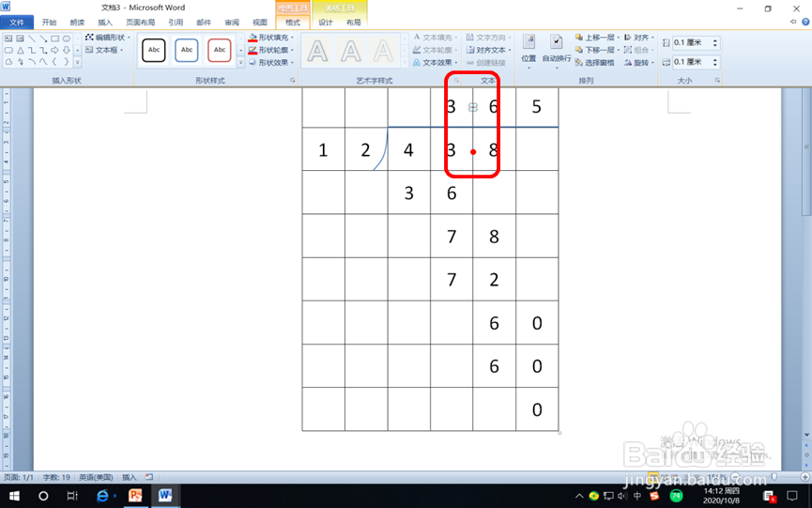The image size is (812, 508).
Task: Click the shape height 0.1 厘米 field
Action: coord(691,42)
